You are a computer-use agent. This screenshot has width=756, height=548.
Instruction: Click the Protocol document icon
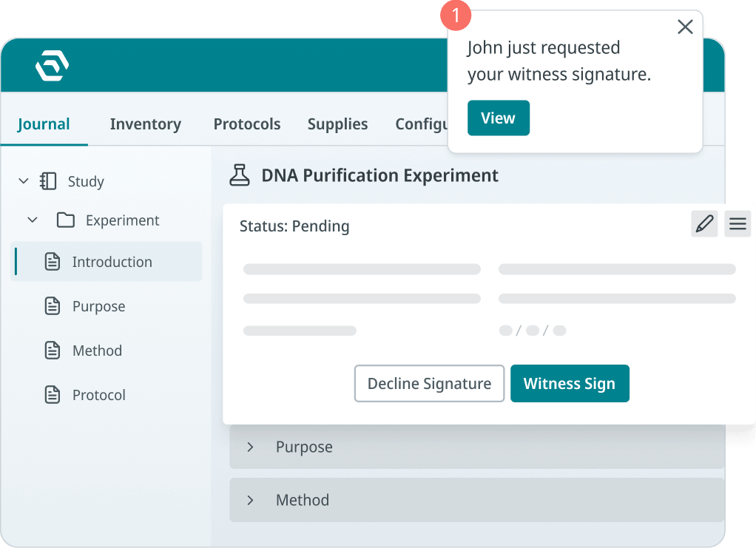(53, 394)
